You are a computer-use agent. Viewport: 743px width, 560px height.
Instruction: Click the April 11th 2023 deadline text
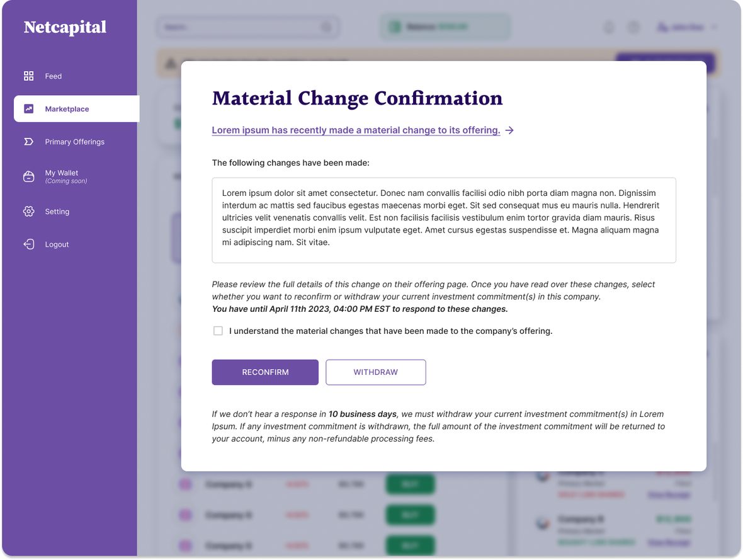(360, 309)
